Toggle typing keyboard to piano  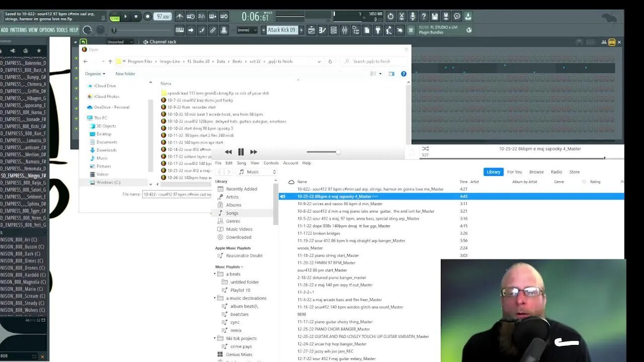180,30
